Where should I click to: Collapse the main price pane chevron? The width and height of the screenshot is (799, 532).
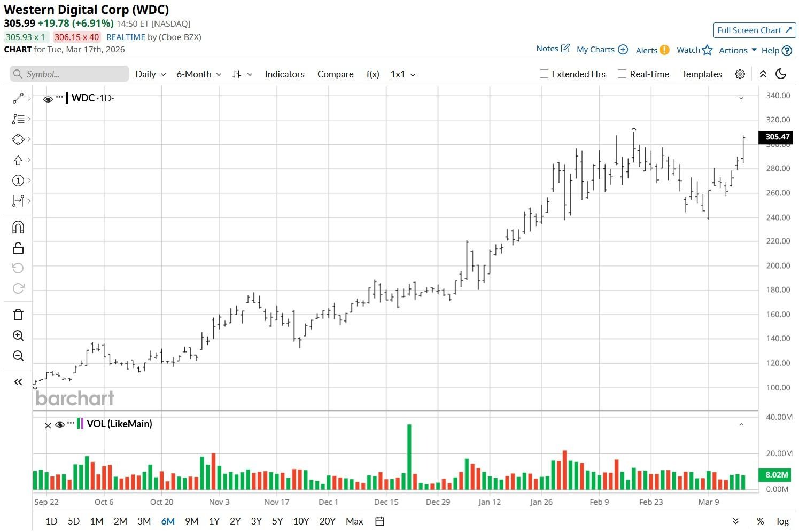[x=741, y=98]
